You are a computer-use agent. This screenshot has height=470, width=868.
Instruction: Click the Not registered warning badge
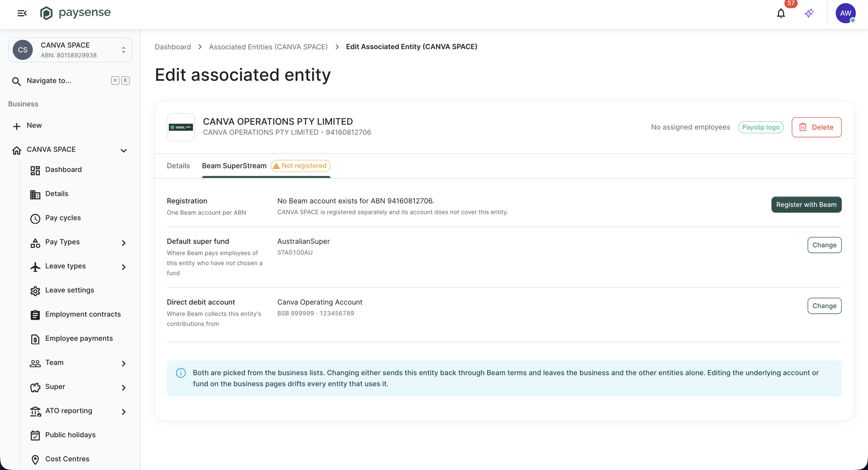pos(300,166)
